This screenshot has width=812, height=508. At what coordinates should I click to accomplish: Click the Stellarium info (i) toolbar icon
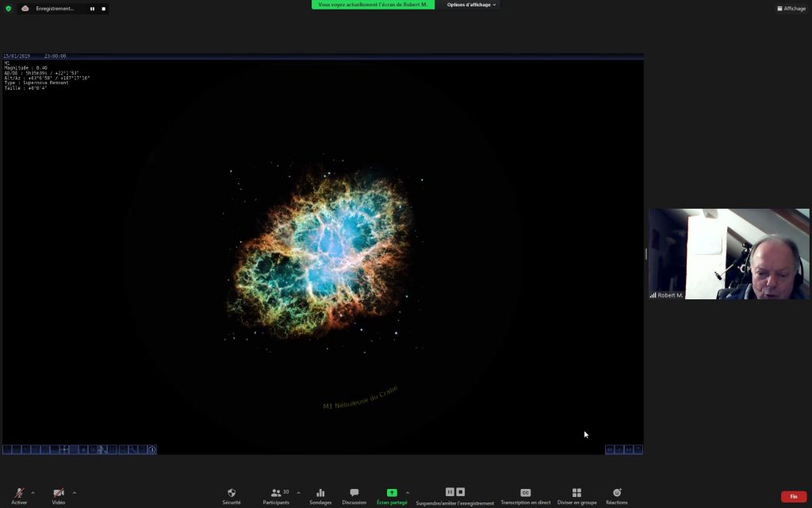[151, 449]
